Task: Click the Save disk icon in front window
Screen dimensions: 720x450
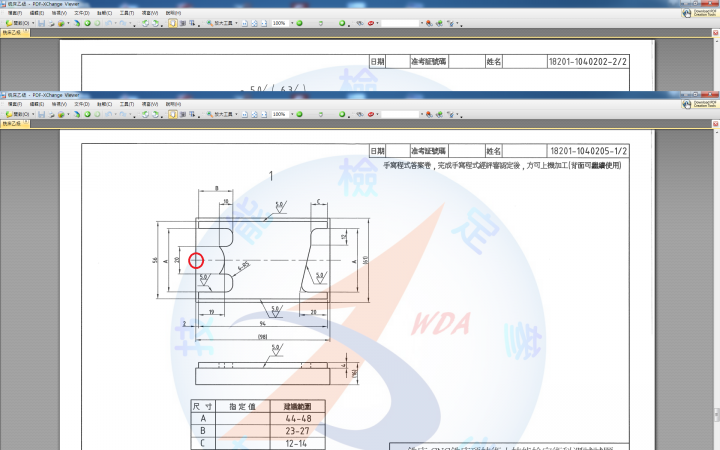Action: point(41,114)
